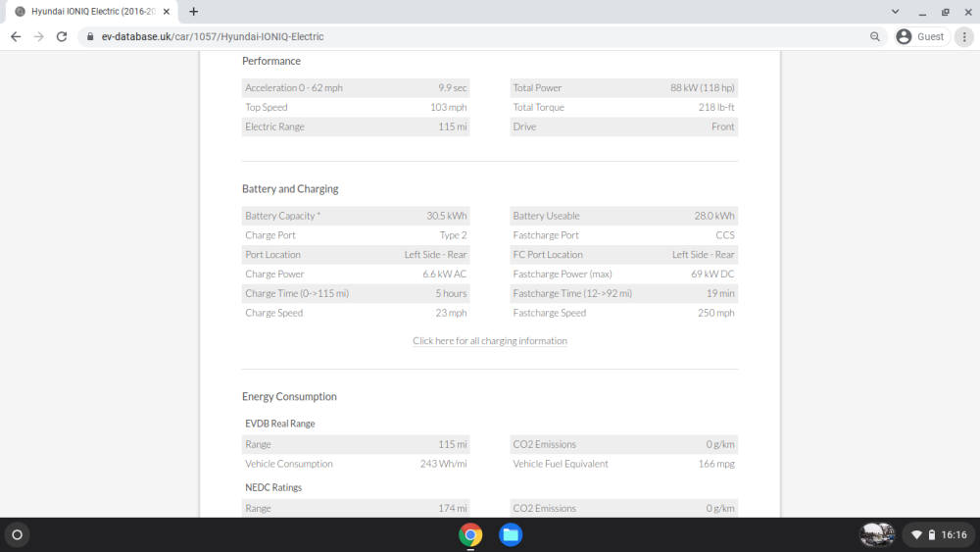980x552 pixels.
Task: Open the zoom magnifier icon in address bar
Action: click(875, 37)
